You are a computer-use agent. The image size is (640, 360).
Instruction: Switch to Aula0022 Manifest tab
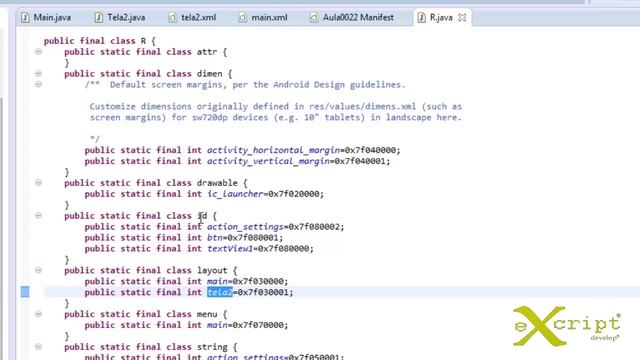[352, 18]
